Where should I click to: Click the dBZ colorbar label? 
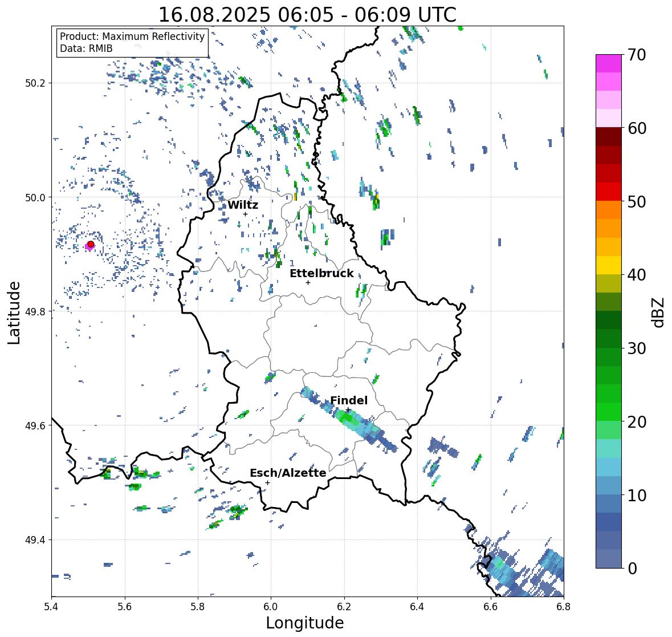click(x=659, y=312)
